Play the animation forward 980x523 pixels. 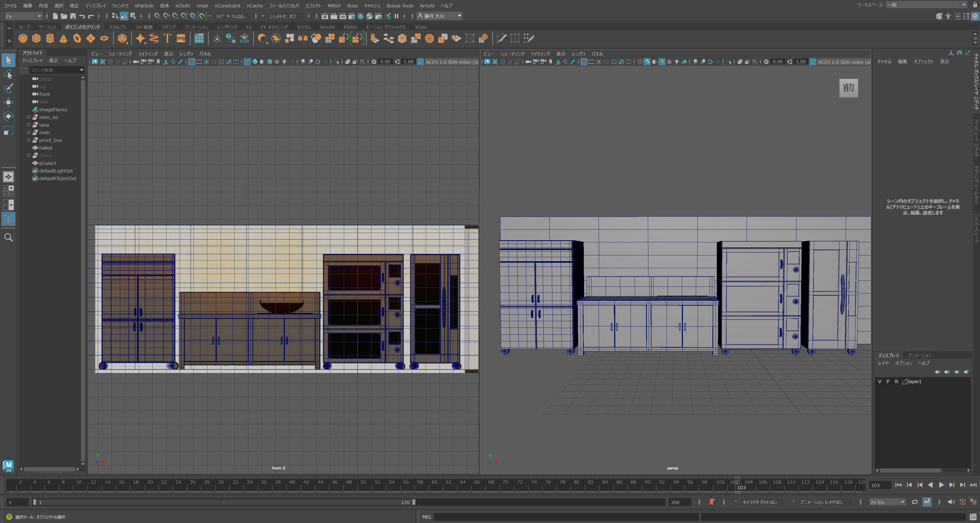[x=941, y=485]
